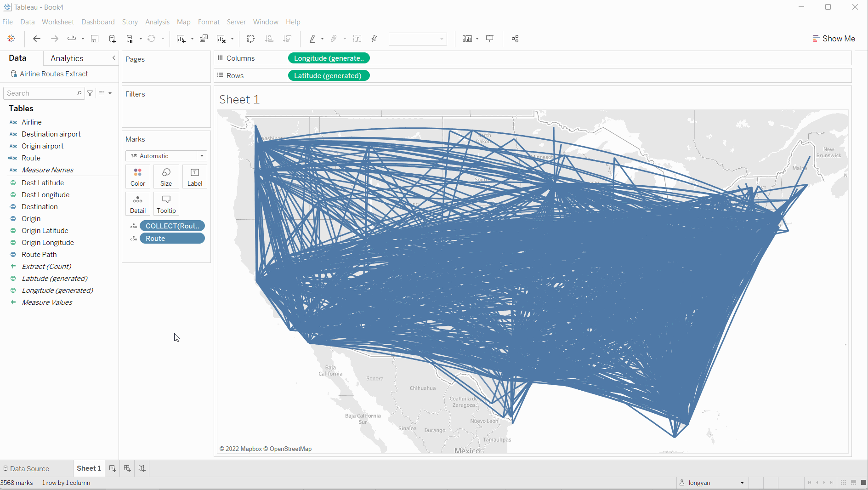Click the Search fields input box
The width and height of the screenshot is (868, 490).
(41, 93)
